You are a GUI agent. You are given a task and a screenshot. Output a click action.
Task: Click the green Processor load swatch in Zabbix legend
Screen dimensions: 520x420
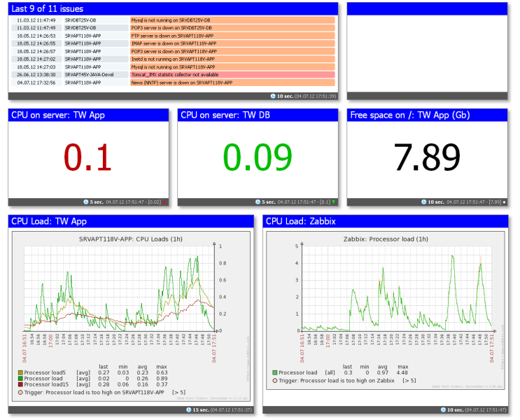pos(274,372)
